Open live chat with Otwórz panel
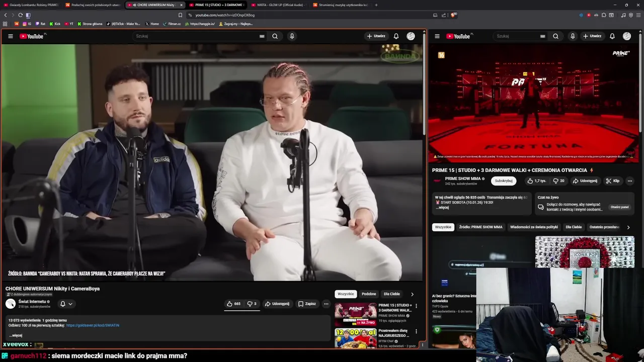 [619, 207]
